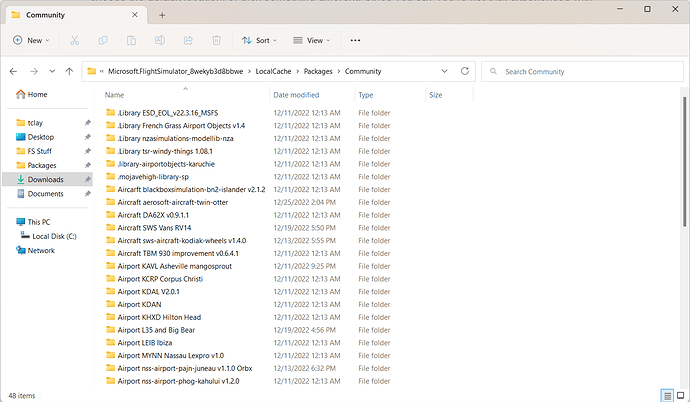Refresh the Community folder view

click(x=465, y=71)
